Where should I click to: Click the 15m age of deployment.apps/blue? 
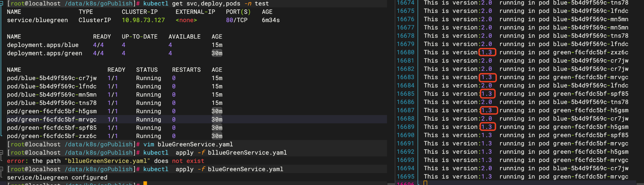(217, 45)
